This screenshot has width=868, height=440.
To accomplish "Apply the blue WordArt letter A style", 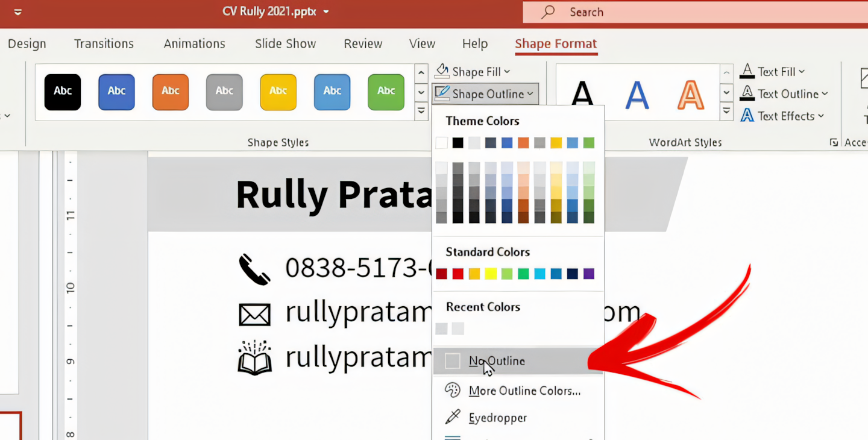I will point(637,95).
